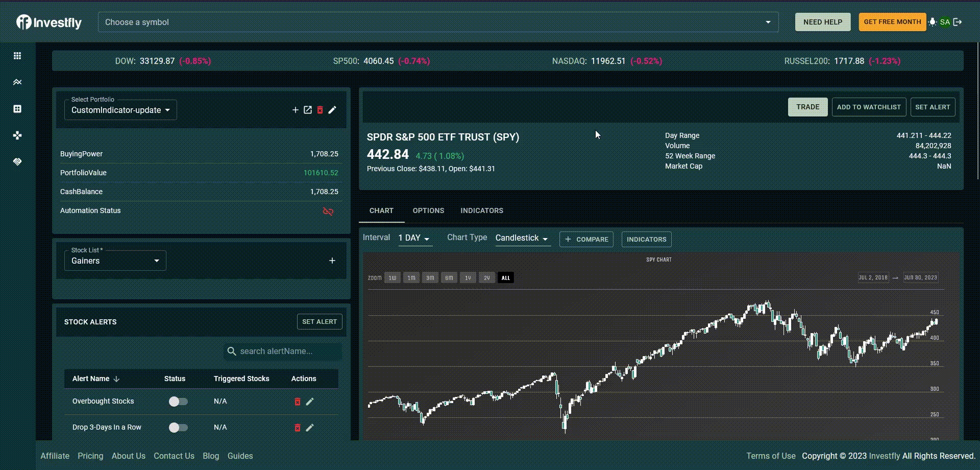Viewport: 980px width, 470px height.
Task: Toggle Drop 3-Days In a Row alert status
Action: [178, 428]
